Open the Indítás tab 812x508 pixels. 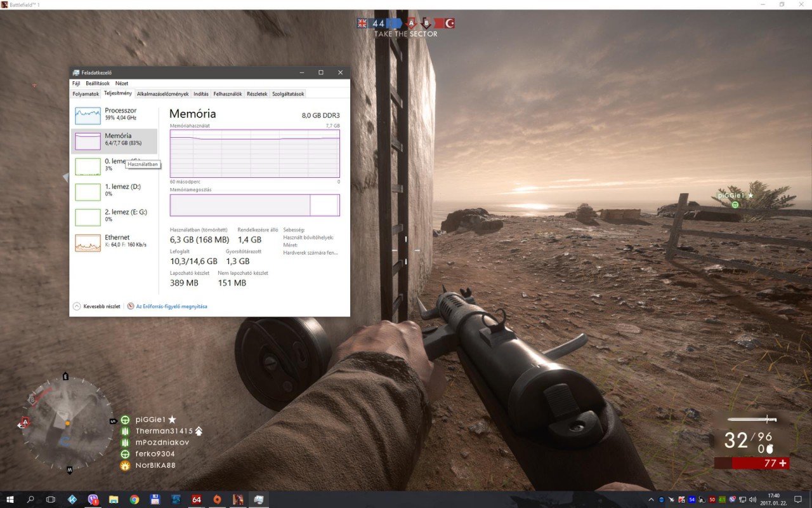click(201, 94)
